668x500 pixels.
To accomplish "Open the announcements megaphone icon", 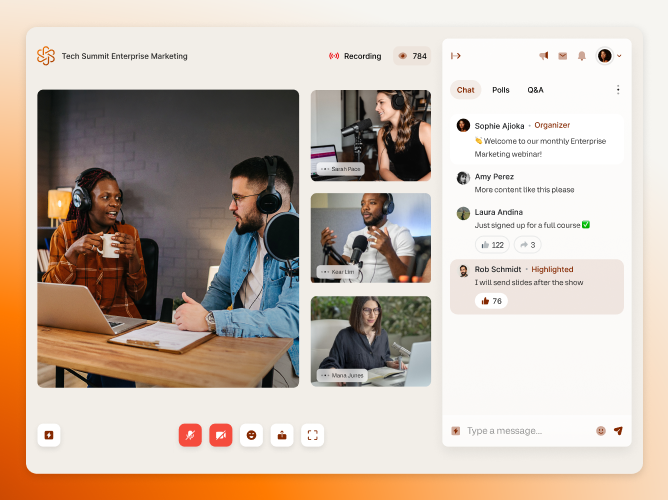I will pos(544,56).
